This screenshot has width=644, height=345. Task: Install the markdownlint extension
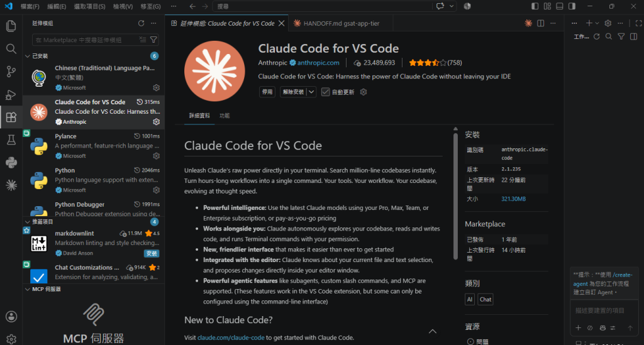152,253
